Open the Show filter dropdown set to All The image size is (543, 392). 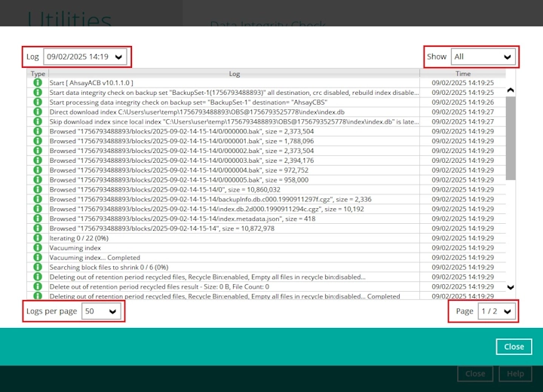[482, 57]
